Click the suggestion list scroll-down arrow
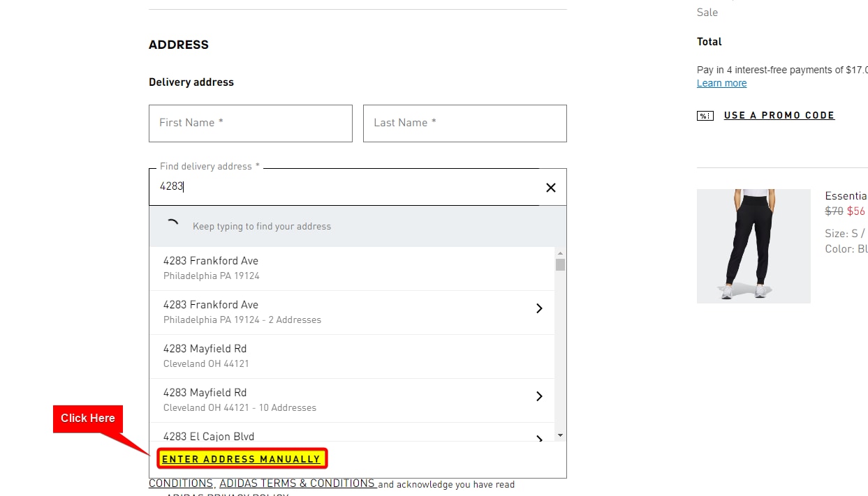 pyautogui.click(x=560, y=435)
